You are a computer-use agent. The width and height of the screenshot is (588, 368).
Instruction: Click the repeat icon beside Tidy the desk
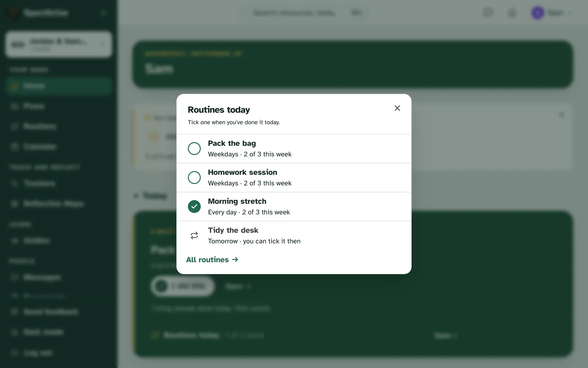pos(194,236)
